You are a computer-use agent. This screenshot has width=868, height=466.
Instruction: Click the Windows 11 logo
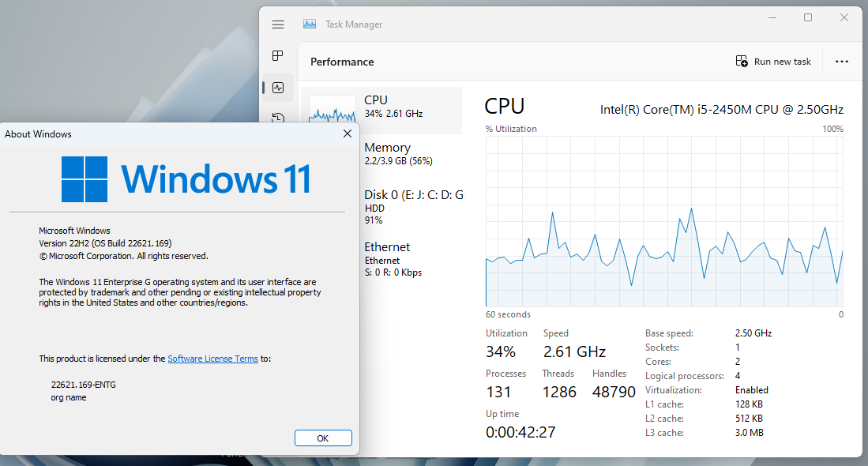[186, 179]
